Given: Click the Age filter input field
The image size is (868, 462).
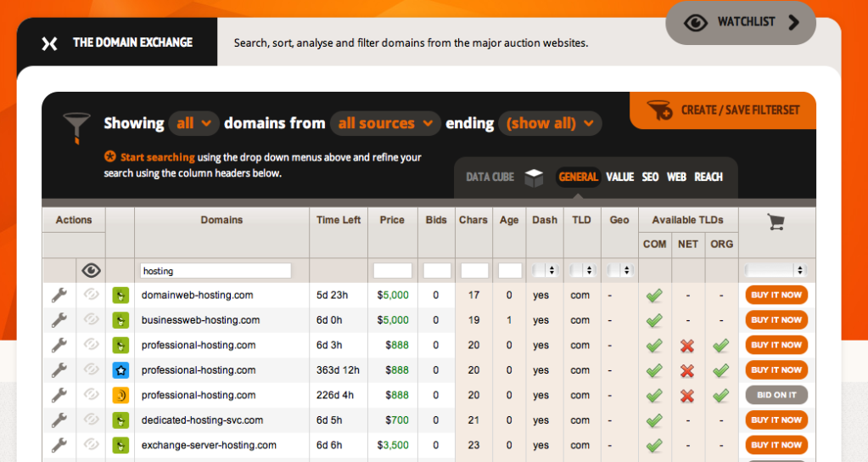Looking at the screenshot, I should 510,271.
